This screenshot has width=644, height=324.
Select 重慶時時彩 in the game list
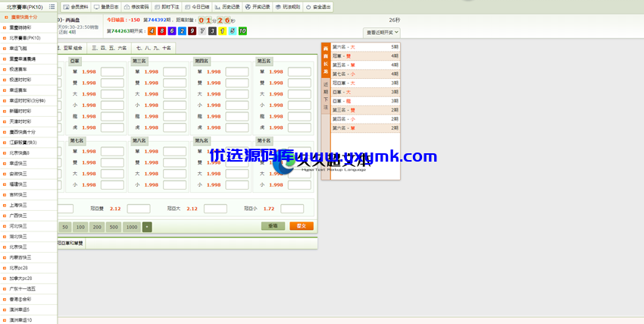tap(29, 27)
